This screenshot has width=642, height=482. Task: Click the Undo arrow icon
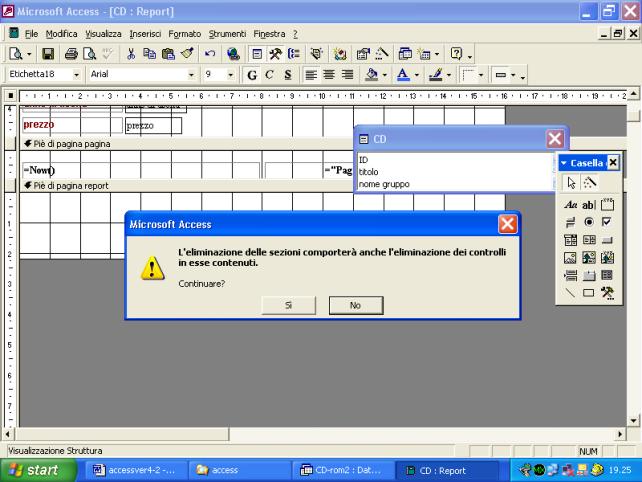(x=210, y=54)
